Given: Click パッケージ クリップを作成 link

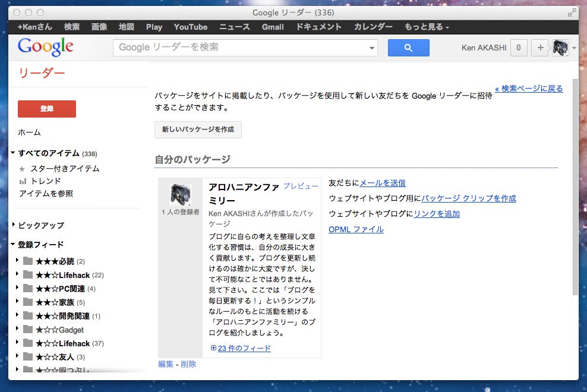Looking at the screenshot, I should [469, 198].
